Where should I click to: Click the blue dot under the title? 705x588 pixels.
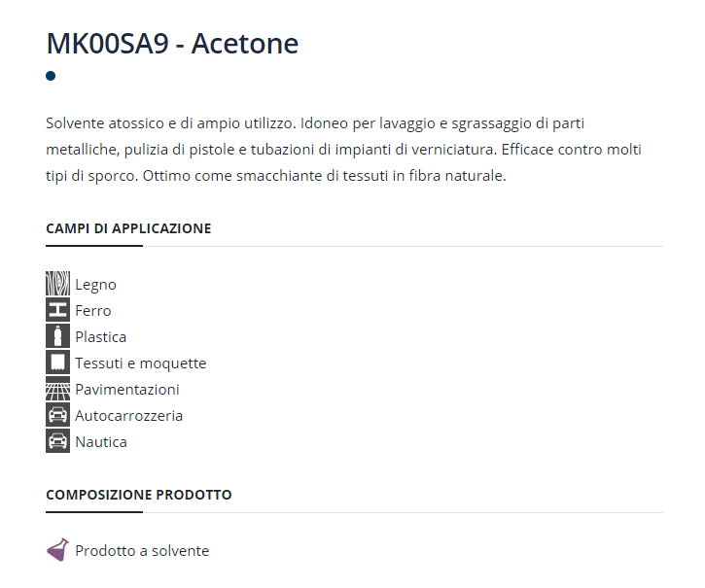pyautogui.click(x=51, y=76)
